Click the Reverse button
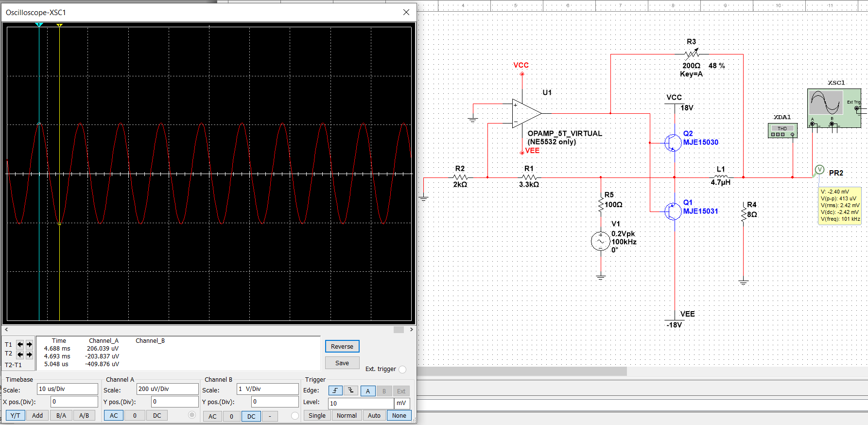Image resolution: width=868 pixels, height=425 pixels. pos(342,346)
